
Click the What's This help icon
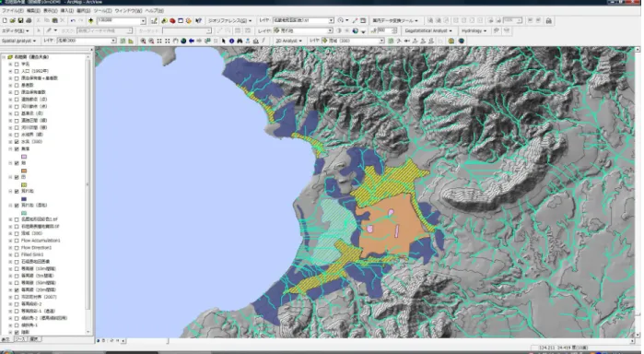click(x=198, y=20)
